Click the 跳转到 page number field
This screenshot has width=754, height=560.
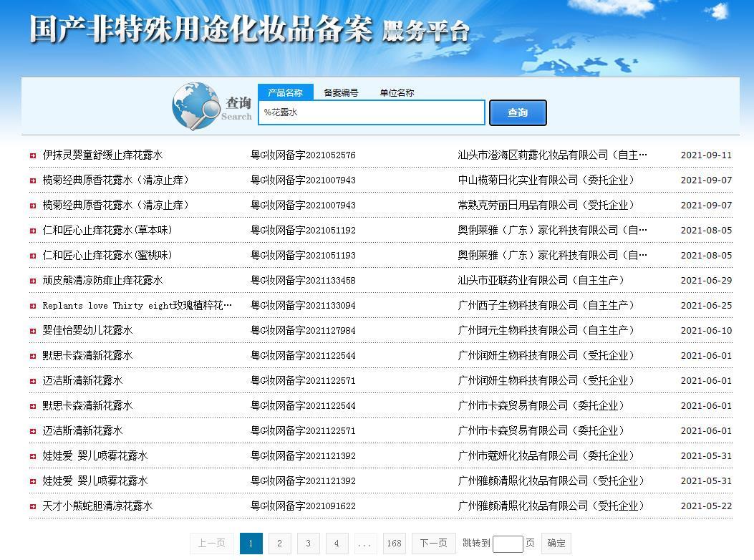508,544
